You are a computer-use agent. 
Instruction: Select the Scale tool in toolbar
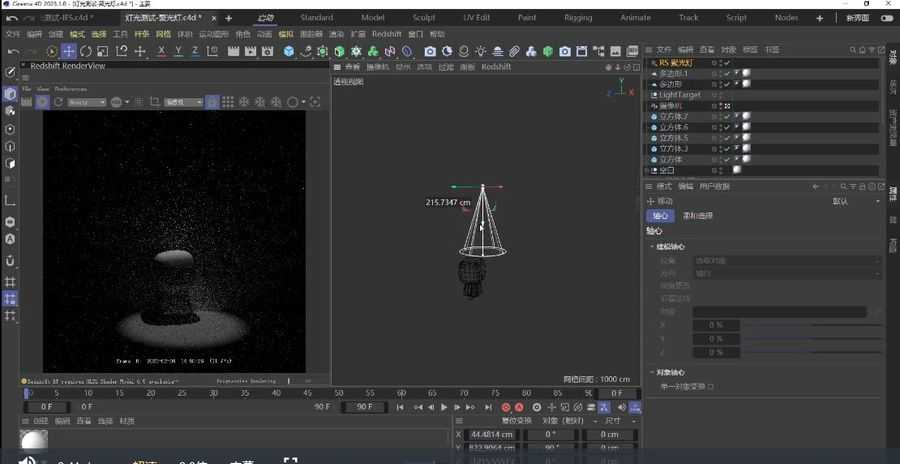pyautogui.click(x=102, y=51)
